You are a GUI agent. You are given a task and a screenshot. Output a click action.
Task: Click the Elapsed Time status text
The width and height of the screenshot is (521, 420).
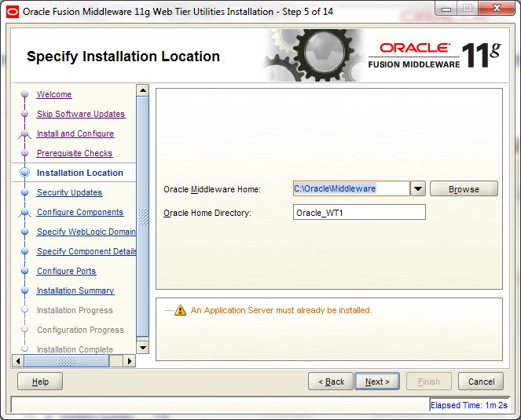(x=469, y=405)
